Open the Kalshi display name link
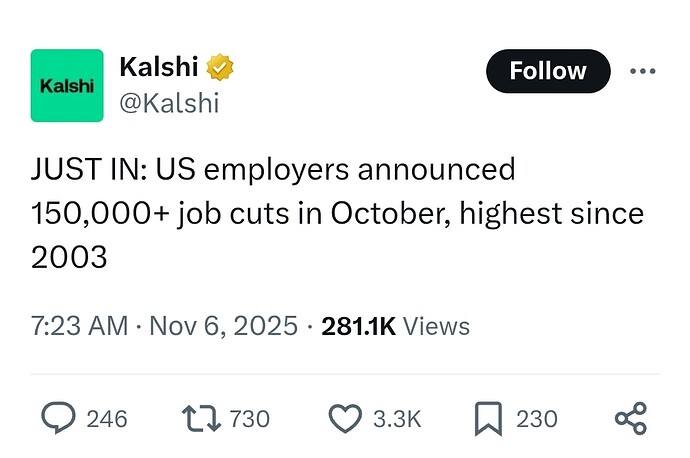 (x=158, y=68)
